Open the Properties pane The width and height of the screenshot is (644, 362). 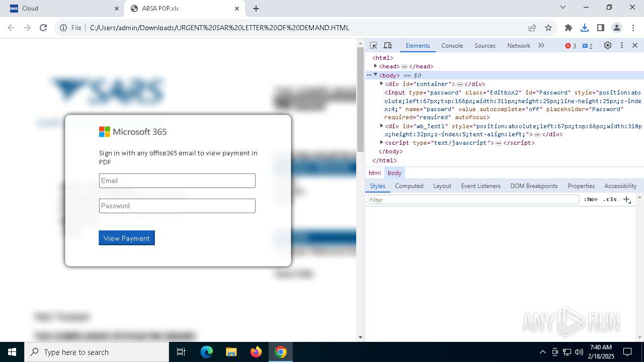pyautogui.click(x=581, y=186)
